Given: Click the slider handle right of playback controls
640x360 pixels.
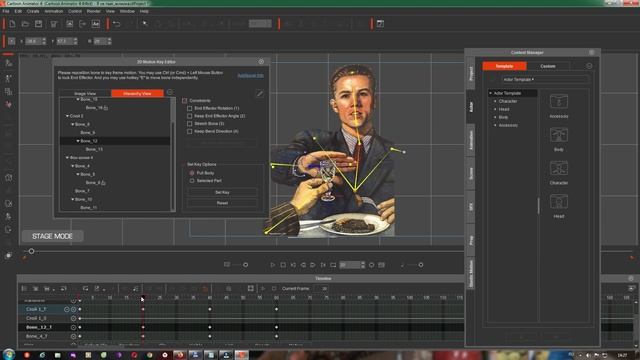Looking at the screenshot, I should click(x=421, y=265).
